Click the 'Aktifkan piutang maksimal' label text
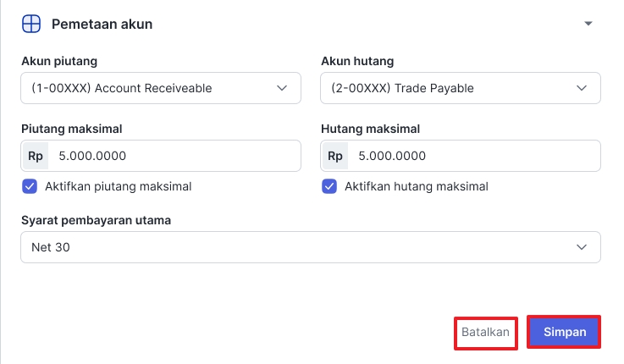 [x=119, y=186]
